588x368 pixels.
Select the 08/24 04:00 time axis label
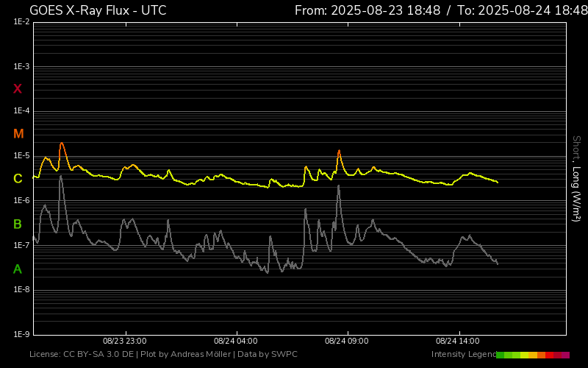(235, 341)
